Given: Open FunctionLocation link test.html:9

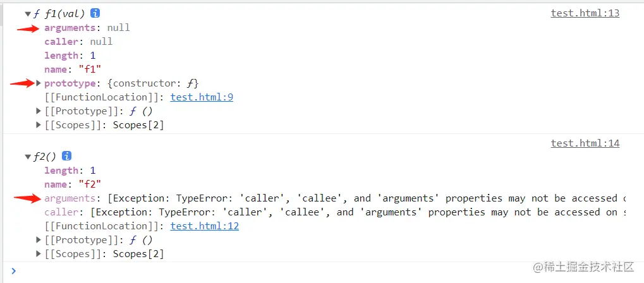Looking at the screenshot, I should click(x=202, y=97).
